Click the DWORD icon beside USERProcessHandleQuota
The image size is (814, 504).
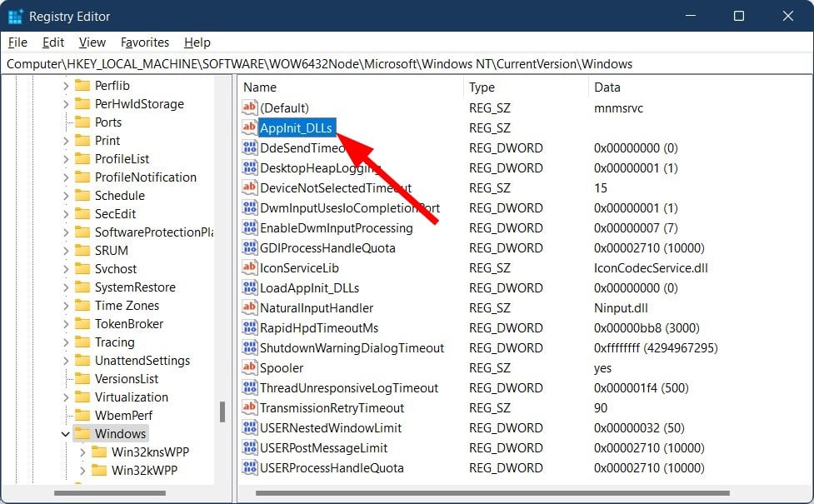(x=250, y=467)
